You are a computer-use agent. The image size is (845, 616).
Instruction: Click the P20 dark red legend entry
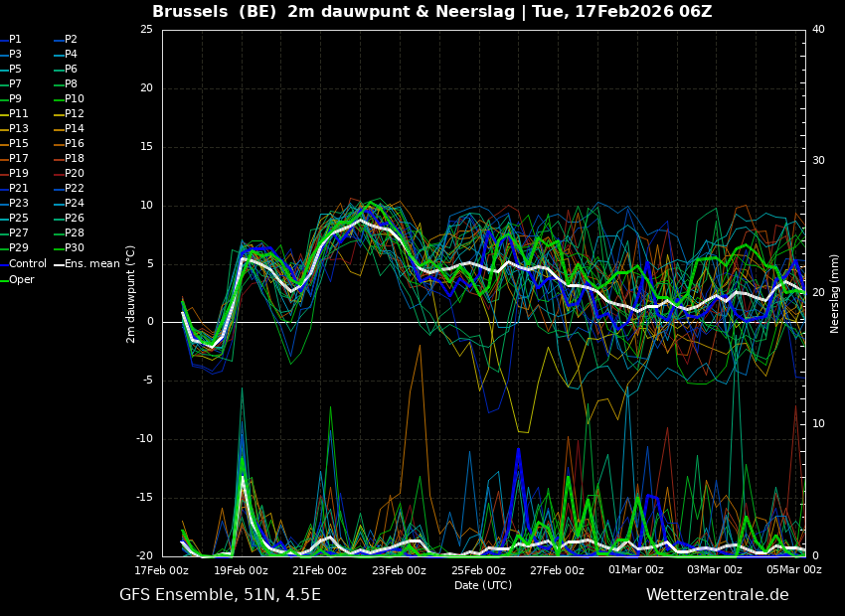[75, 174]
